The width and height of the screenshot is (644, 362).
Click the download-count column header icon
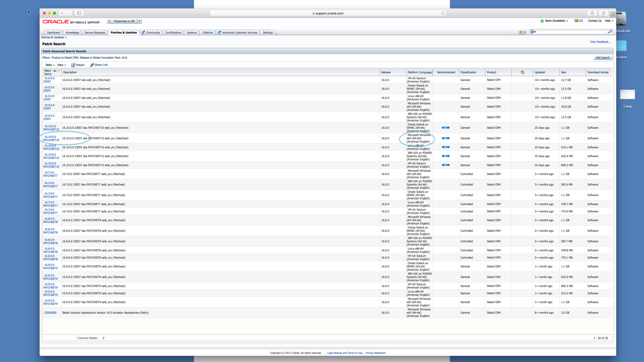tap(522, 72)
